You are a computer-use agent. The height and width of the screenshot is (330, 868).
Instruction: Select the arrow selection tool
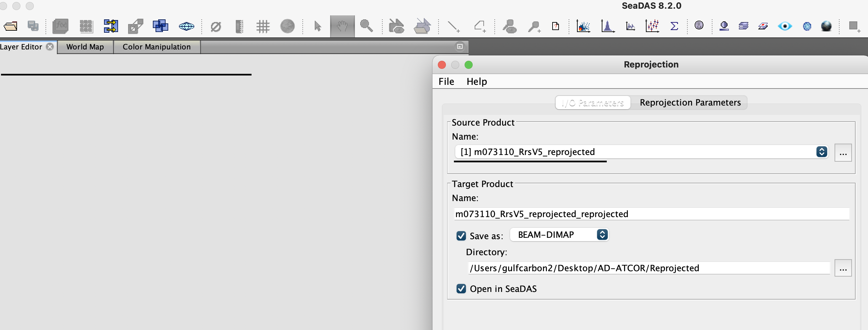click(x=317, y=26)
